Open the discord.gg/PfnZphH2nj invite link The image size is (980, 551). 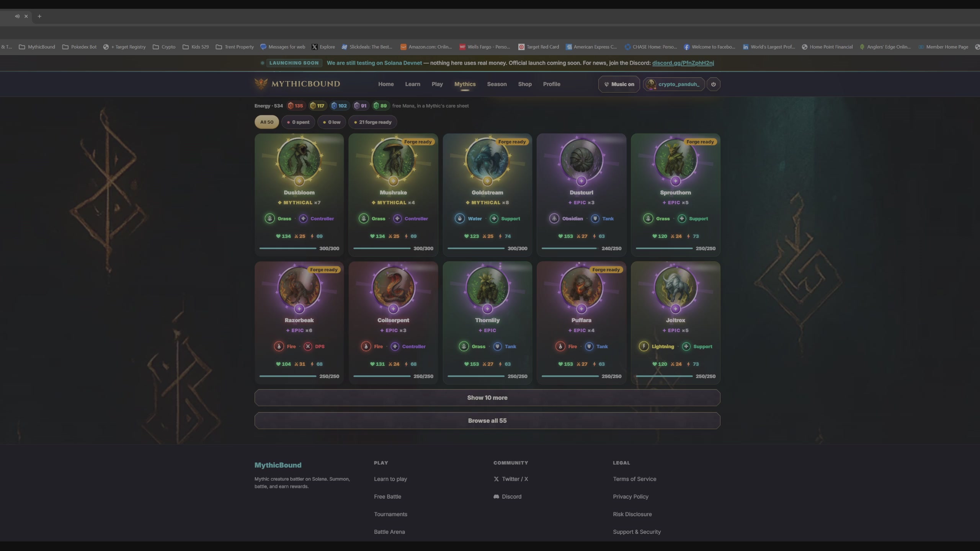pyautogui.click(x=683, y=63)
